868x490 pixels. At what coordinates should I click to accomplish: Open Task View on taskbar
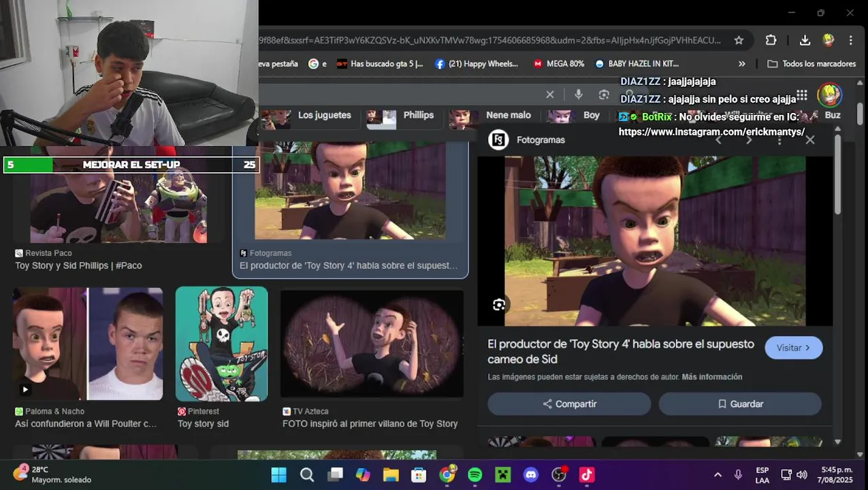[x=335, y=475]
